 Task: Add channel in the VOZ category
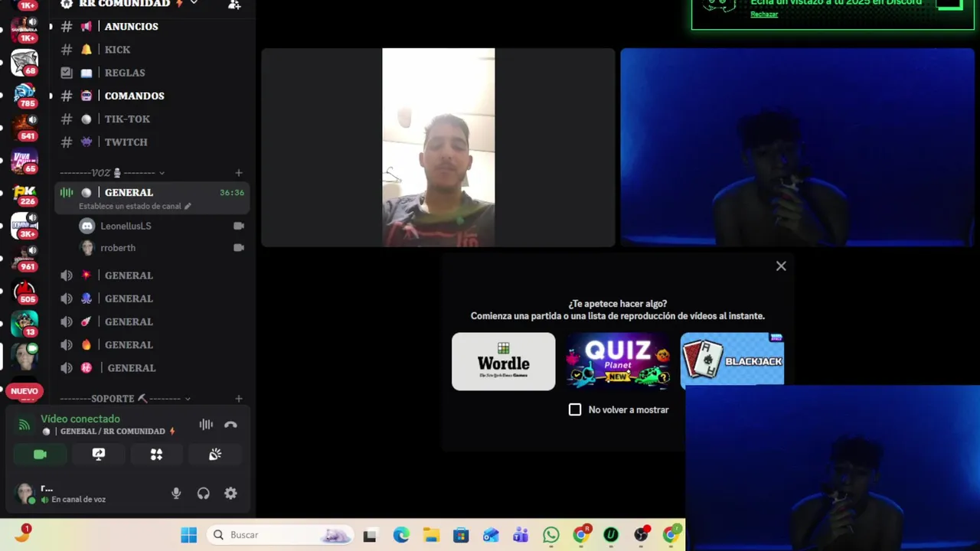(239, 173)
